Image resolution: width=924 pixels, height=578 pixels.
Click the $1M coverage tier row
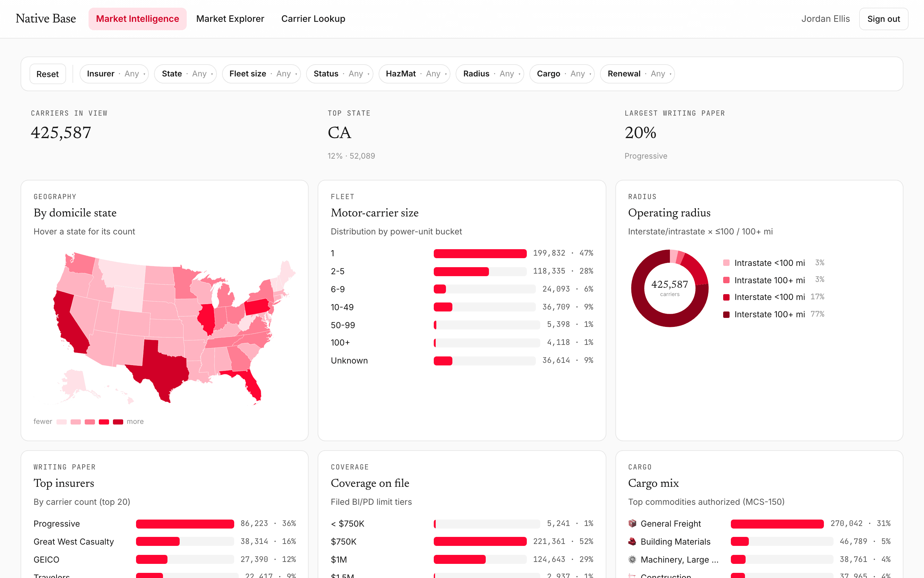[462, 559]
